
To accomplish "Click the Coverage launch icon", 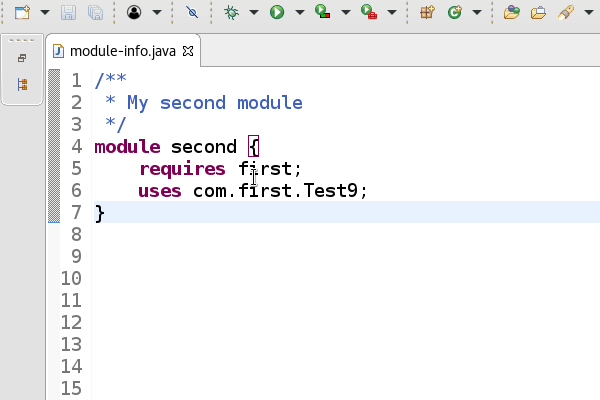I will 323,11.
